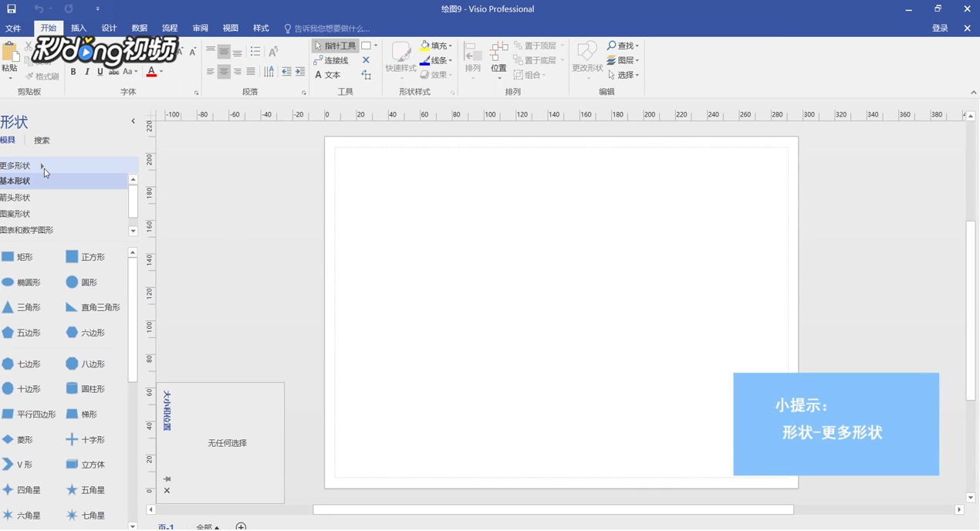Add a new page with plus button
The image size is (980, 531).
tap(241, 526)
